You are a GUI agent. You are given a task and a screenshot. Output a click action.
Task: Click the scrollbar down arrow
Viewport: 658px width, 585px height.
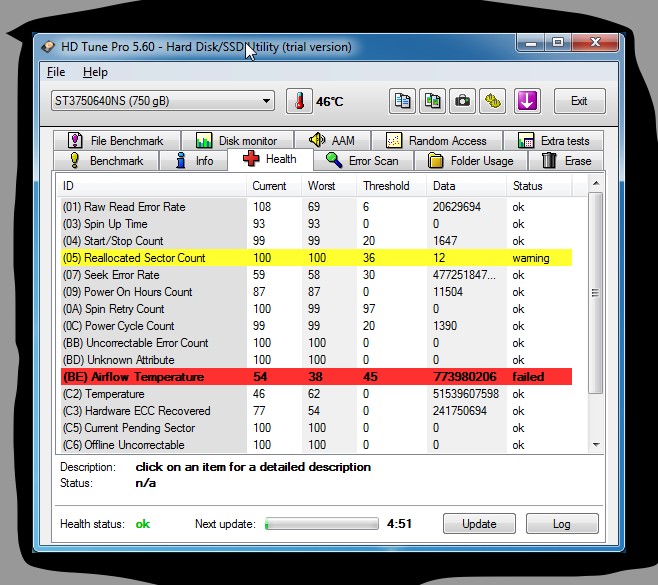596,445
